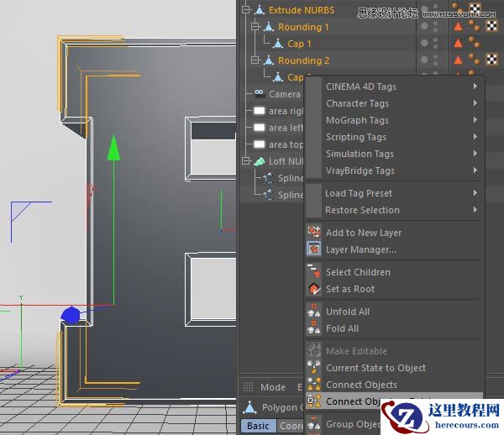Open the Restore Selection submenu

coord(394,210)
